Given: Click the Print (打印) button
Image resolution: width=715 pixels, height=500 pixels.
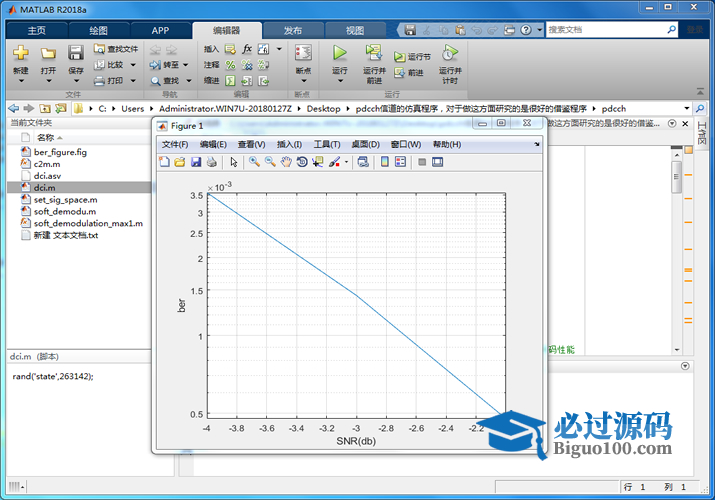Looking at the screenshot, I should click(109, 81).
